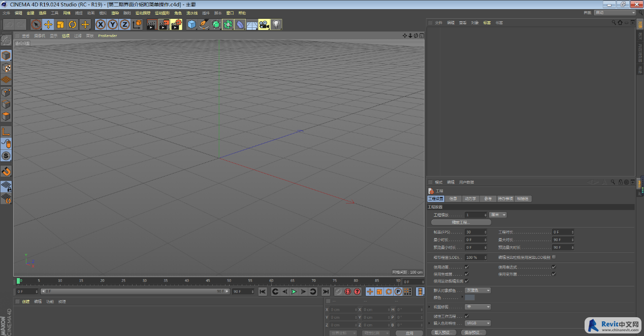This screenshot has height=336, width=644.
Task: Open the array modeling objects icon
Action: (x=228, y=24)
